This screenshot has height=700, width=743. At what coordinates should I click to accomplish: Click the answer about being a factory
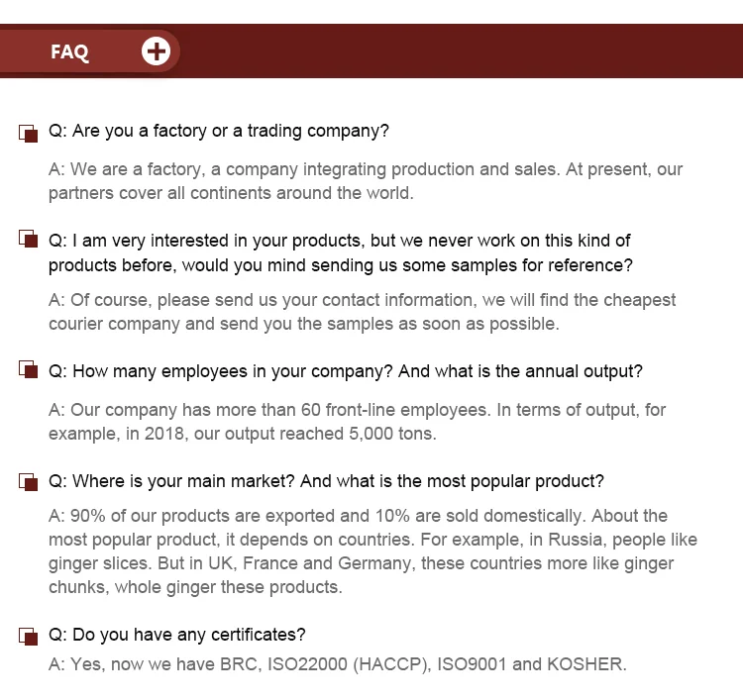point(366,181)
